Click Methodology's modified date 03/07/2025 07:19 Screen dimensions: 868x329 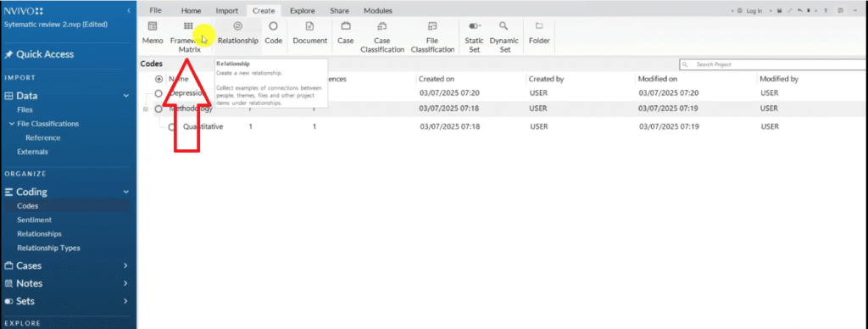point(669,109)
